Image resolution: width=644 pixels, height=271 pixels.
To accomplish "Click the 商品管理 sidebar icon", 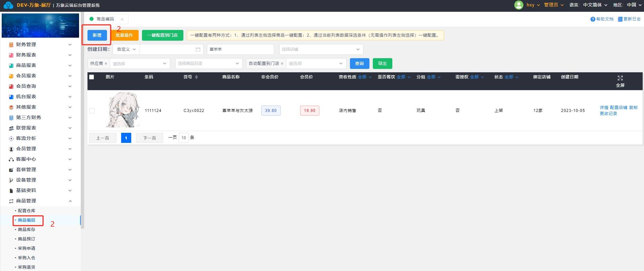I will pos(11,201).
